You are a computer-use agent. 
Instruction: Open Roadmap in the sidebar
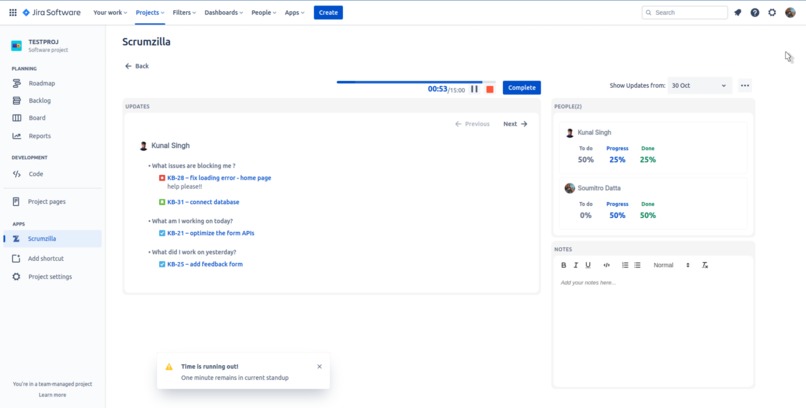52,83
